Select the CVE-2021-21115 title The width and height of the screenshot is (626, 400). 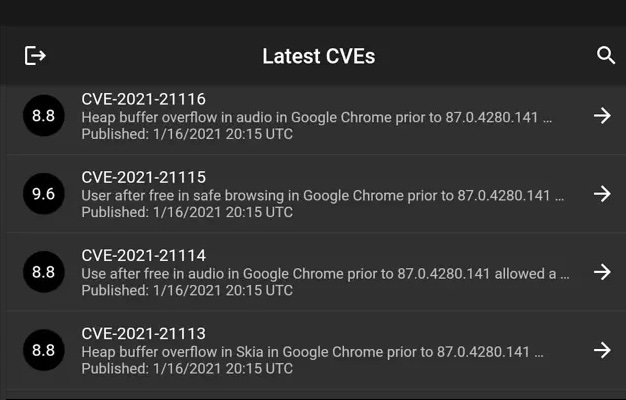pos(143,177)
